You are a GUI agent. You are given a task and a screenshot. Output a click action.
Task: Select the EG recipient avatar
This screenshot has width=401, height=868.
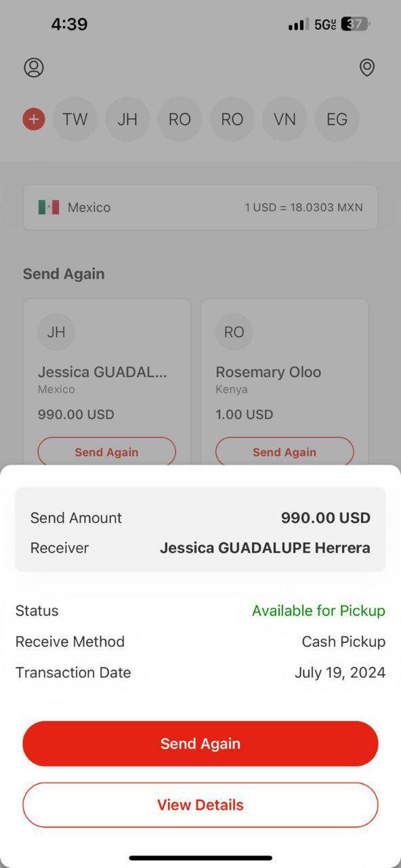[337, 119]
